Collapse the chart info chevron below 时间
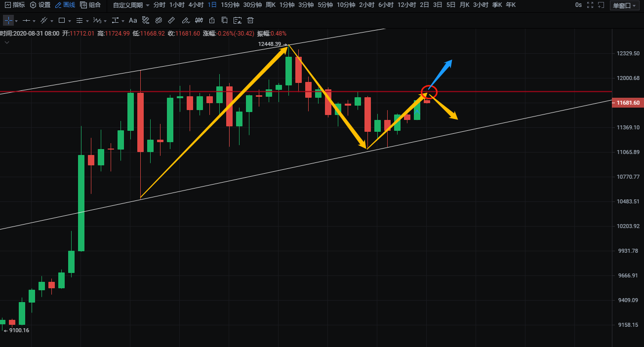Viewport: 644px width, 347px height. pos(7,43)
